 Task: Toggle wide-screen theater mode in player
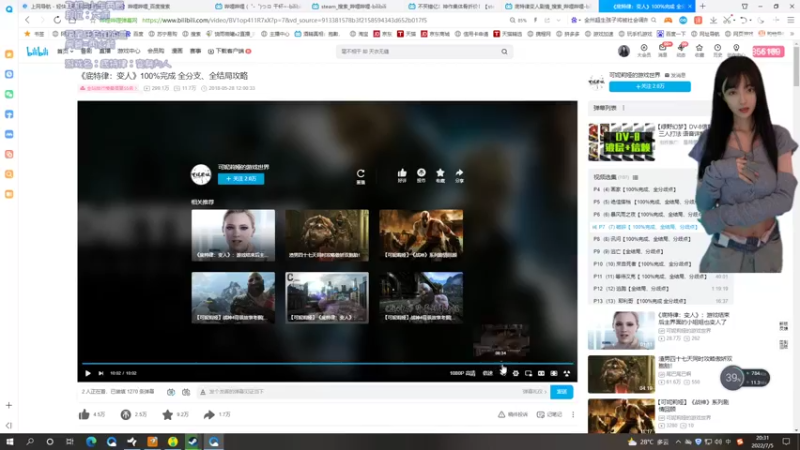541,373
